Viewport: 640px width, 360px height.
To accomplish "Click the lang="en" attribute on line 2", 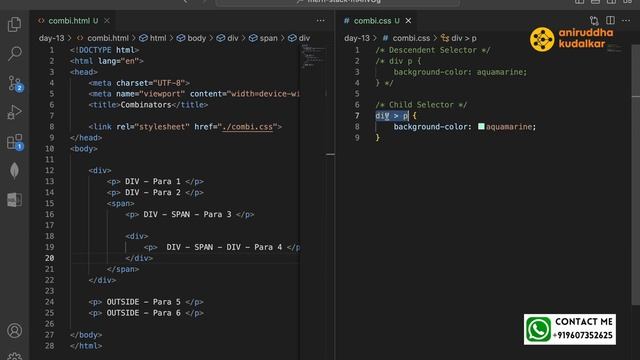I will pyautogui.click(x=118, y=61).
